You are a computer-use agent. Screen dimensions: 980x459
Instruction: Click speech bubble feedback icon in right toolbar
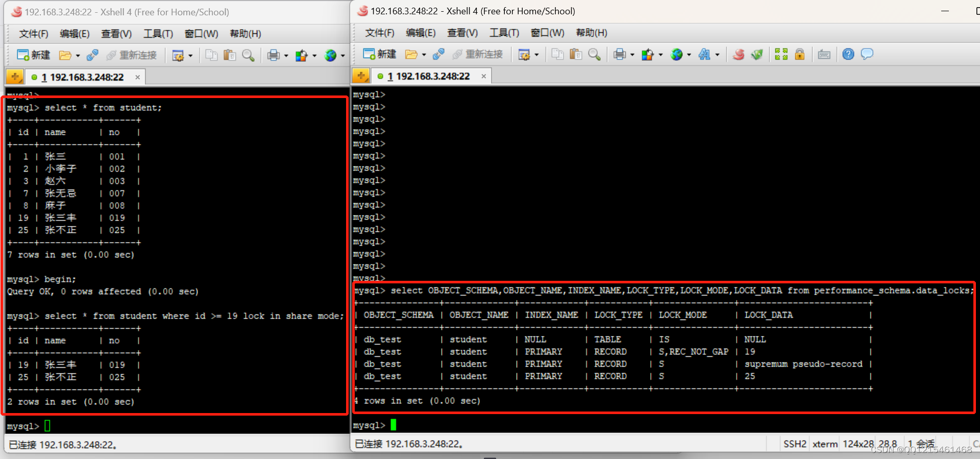[x=867, y=54]
